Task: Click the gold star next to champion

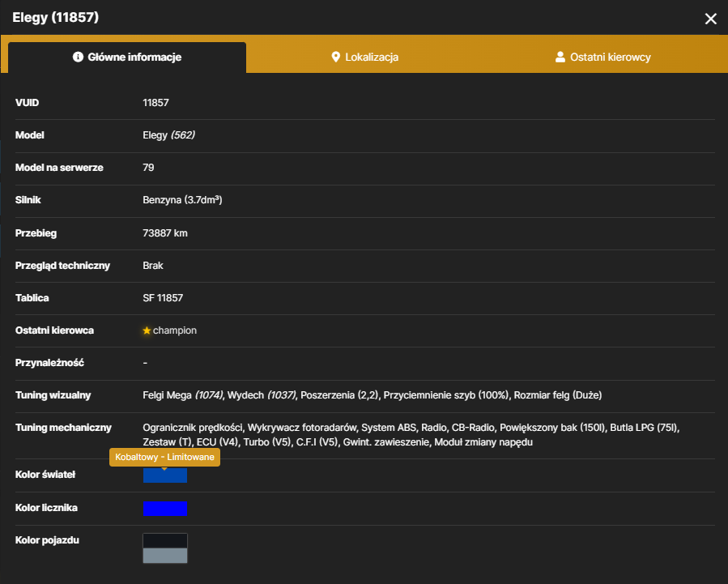Action: coord(147,330)
